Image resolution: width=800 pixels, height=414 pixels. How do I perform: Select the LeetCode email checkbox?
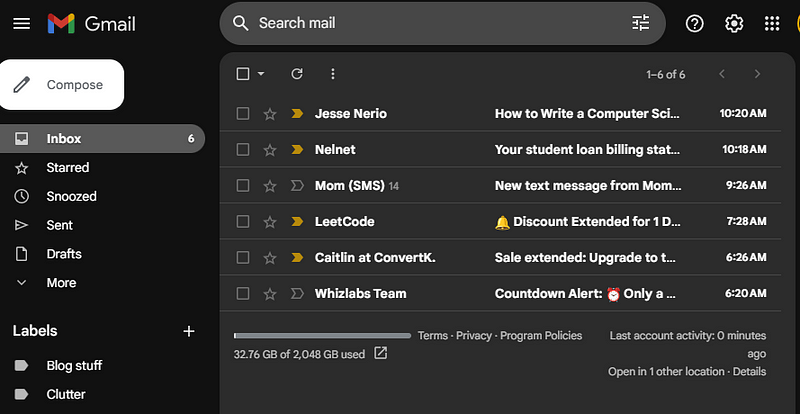(x=243, y=222)
